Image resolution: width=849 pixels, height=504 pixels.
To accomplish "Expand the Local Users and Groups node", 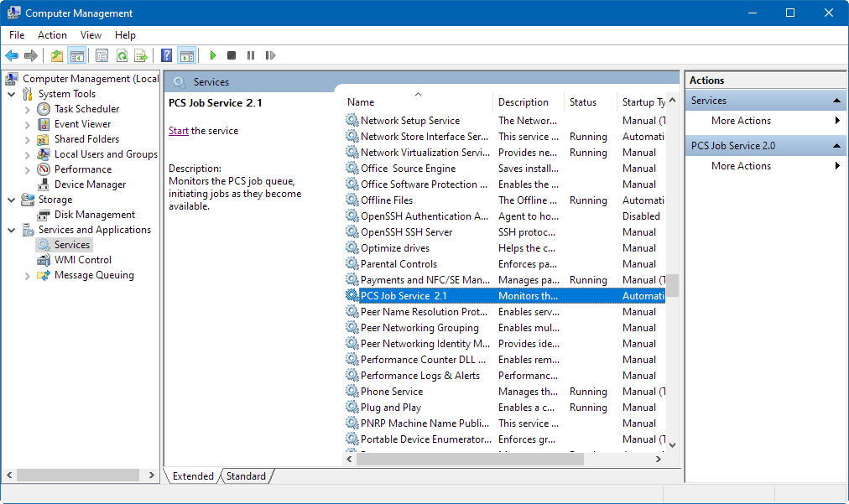I will pyautogui.click(x=27, y=155).
